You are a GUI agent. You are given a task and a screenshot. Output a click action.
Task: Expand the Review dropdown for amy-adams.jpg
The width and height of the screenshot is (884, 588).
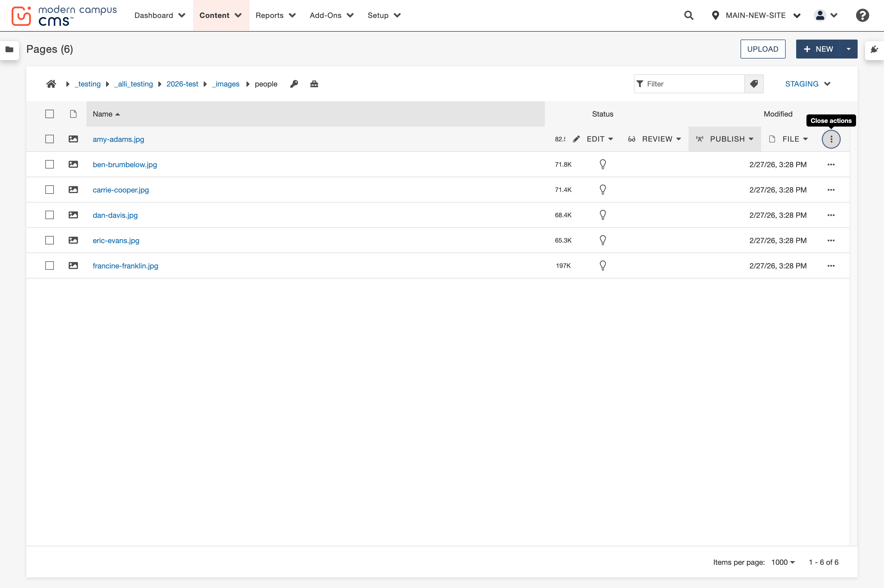tap(655, 139)
